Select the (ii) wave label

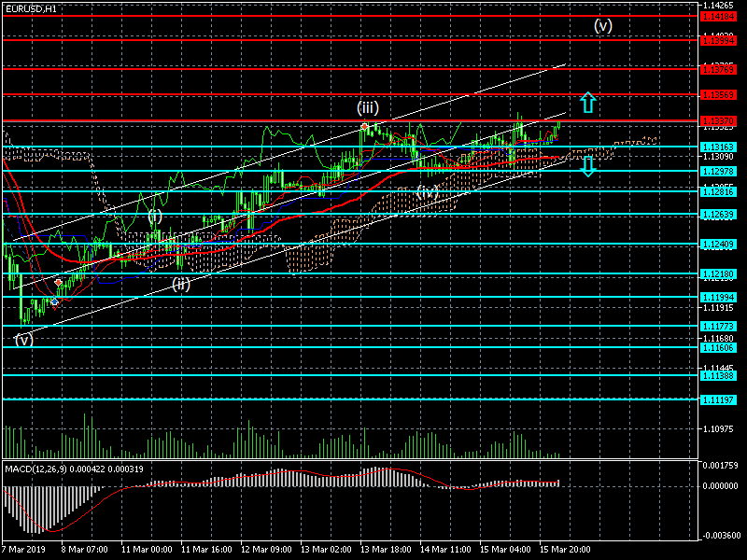[181, 284]
